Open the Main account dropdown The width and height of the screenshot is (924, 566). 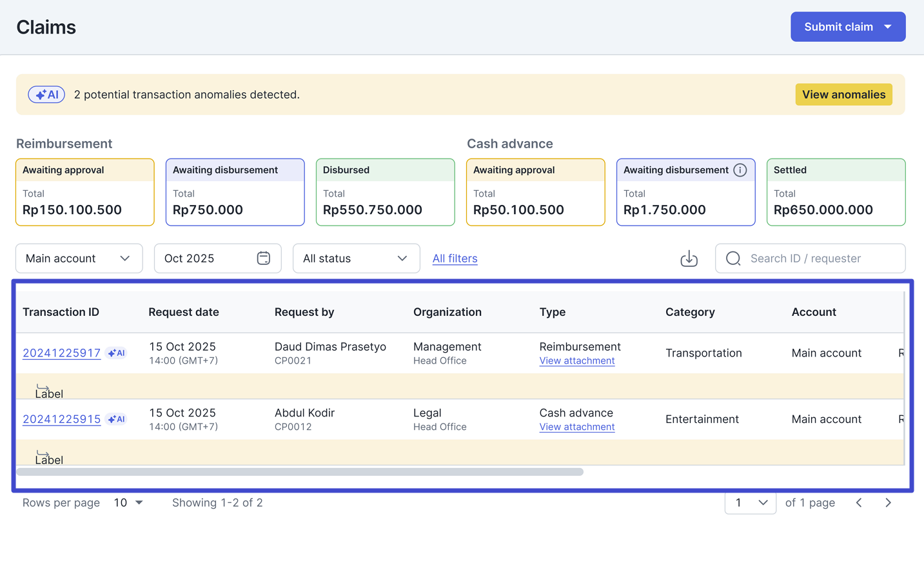coord(79,259)
